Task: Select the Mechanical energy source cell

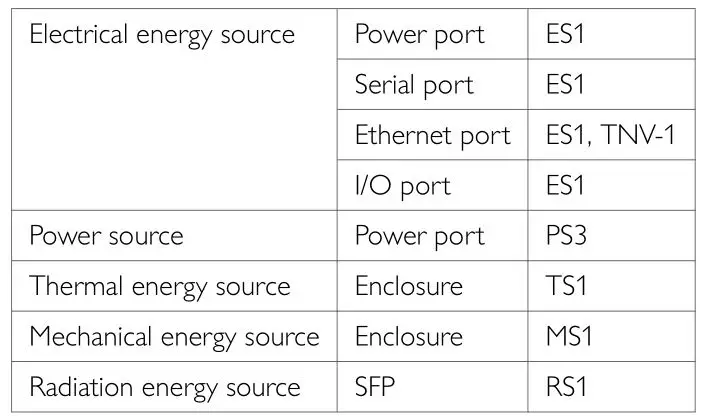Action: [x=174, y=336]
